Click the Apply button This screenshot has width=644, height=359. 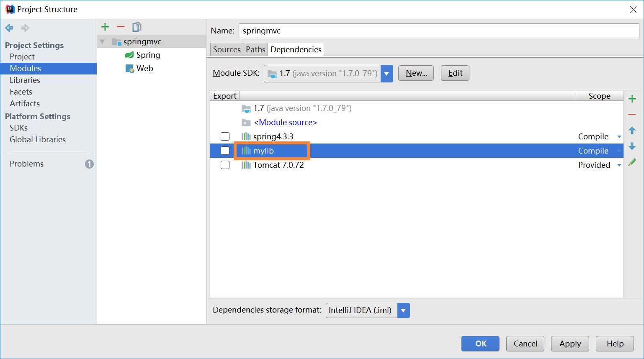(x=570, y=344)
